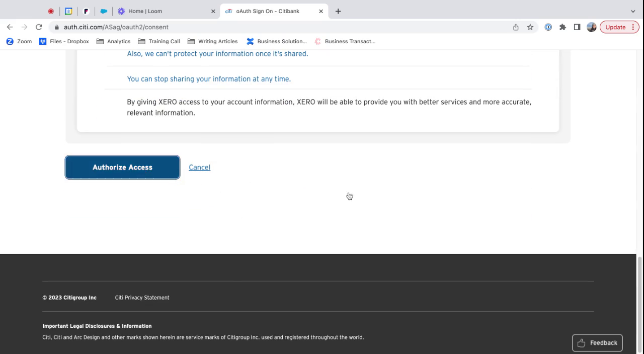Open the chevron at the far right of the tab strip
This screenshot has height=354, width=644.
pos(632,11)
